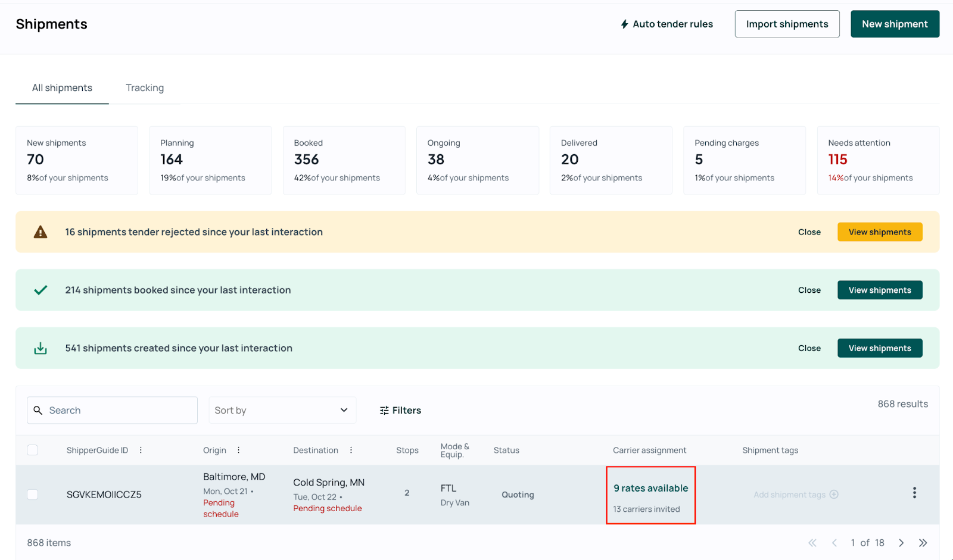Go to first page of results
Screen dimensions: 953x560
pos(812,543)
